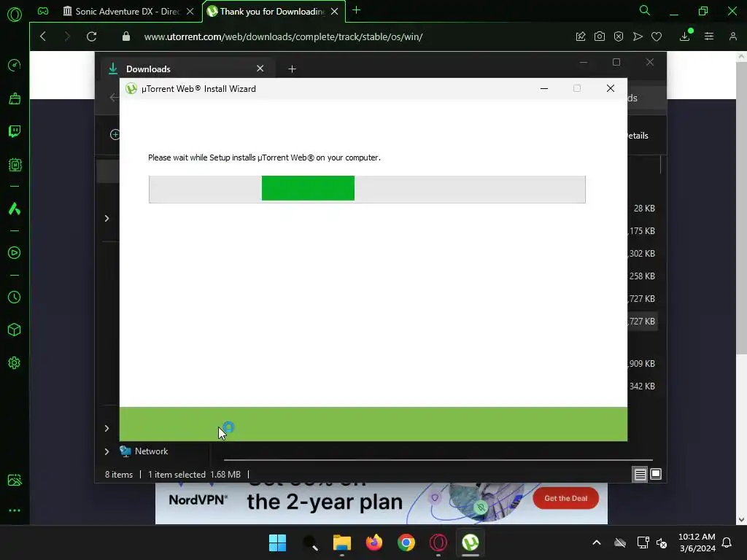Open the NordVPN 2-year plan ad banner
The height and width of the screenshot is (560, 747).
pyautogui.click(x=381, y=503)
